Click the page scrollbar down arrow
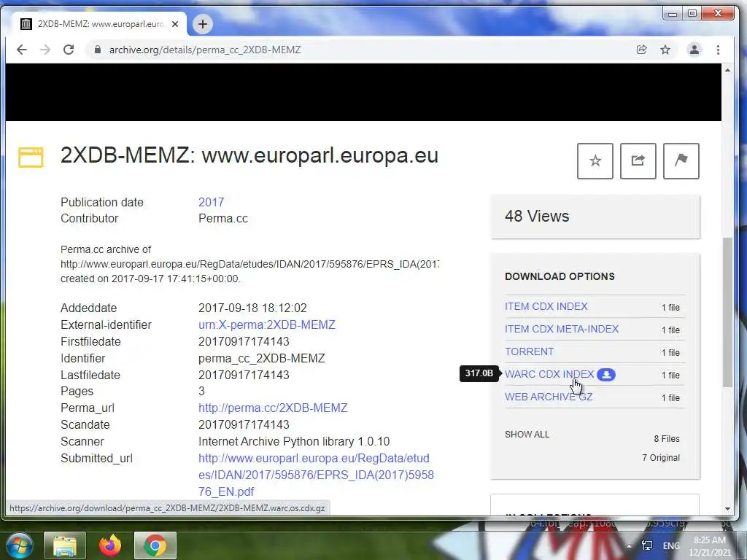747x560 pixels. [x=727, y=508]
